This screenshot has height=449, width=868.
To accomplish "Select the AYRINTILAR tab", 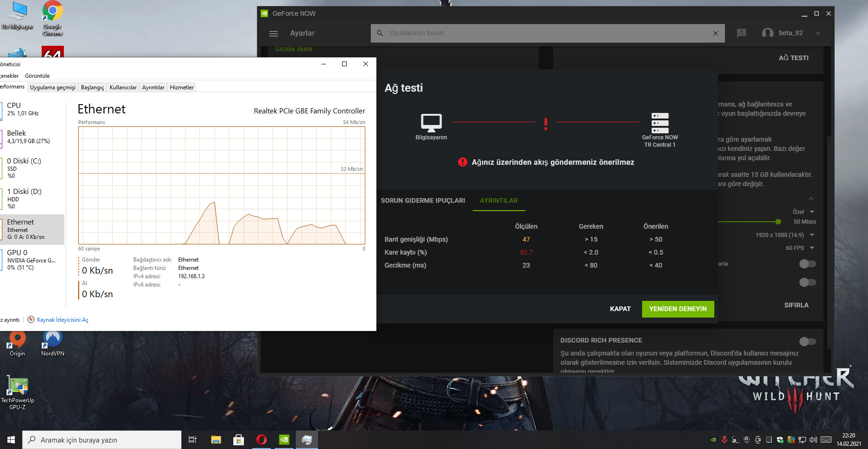I will (x=499, y=200).
